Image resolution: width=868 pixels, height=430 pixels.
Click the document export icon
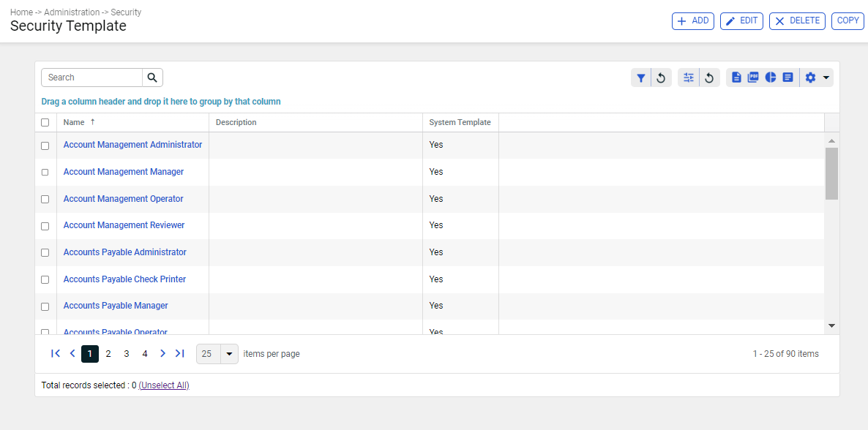pos(736,78)
